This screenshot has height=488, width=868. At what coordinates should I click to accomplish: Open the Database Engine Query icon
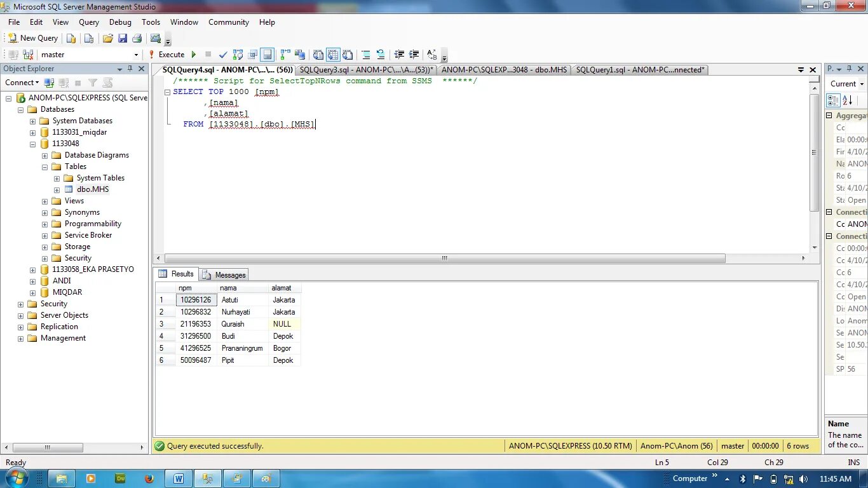[71, 38]
